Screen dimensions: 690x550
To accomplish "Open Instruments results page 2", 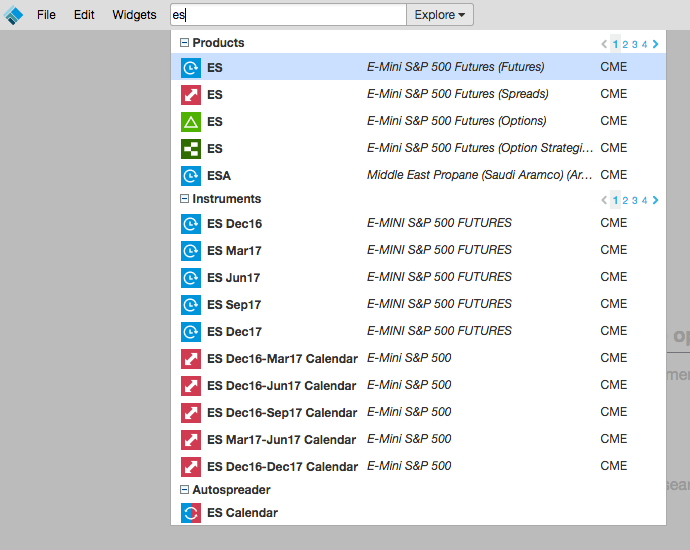I will [625, 201].
